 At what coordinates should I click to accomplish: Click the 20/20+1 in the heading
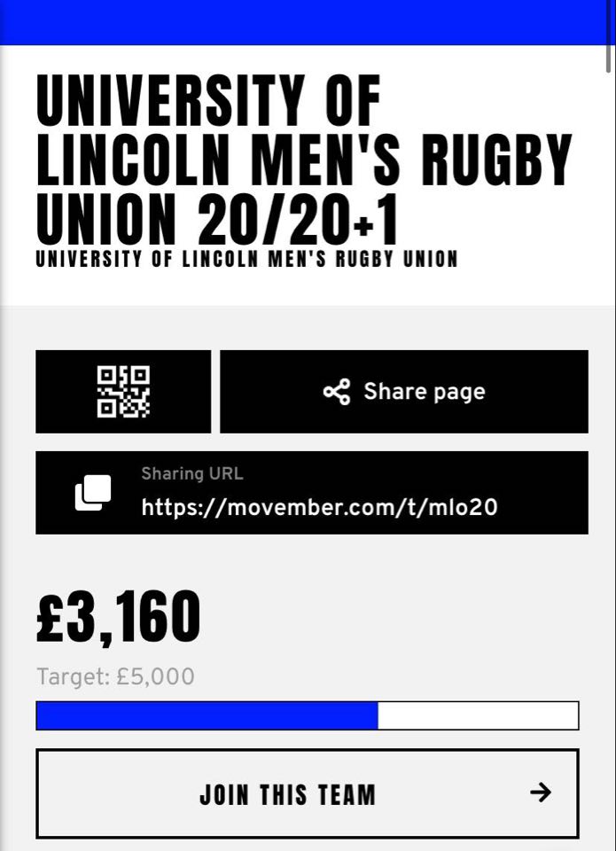click(299, 220)
